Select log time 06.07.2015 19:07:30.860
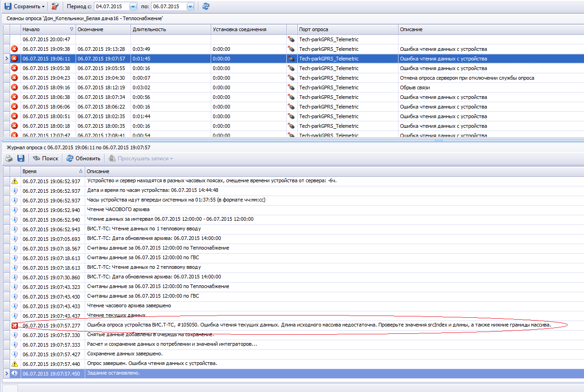 51,277
